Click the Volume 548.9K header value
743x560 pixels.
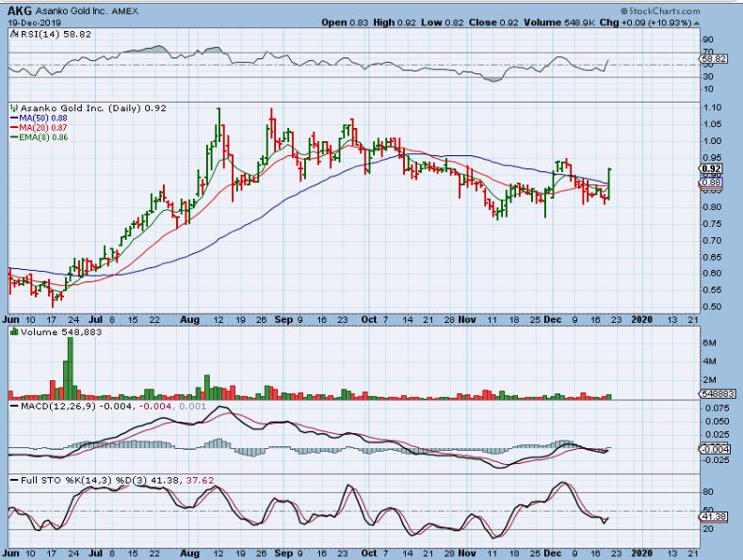click(559, 23)
